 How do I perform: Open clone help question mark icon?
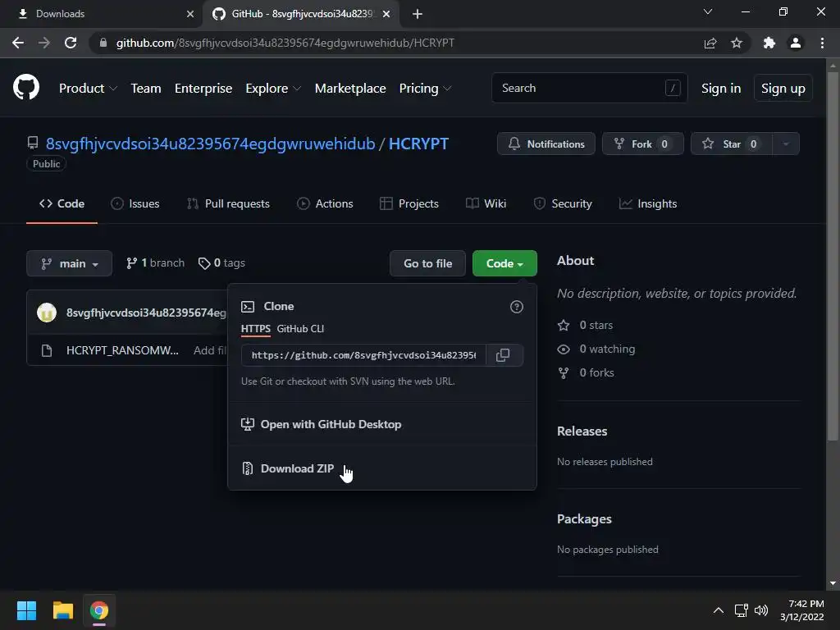(x=517, y=307)
